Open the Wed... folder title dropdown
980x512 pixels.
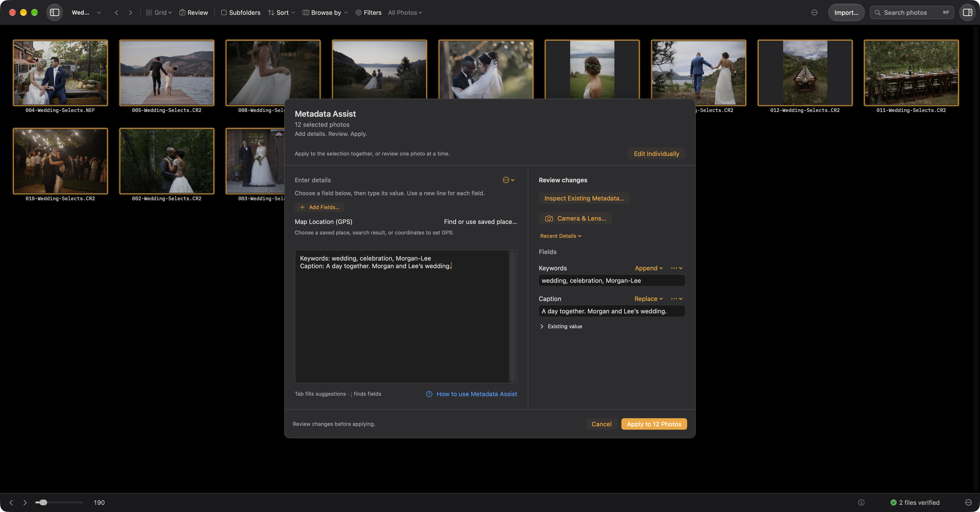tap(86, 12)
